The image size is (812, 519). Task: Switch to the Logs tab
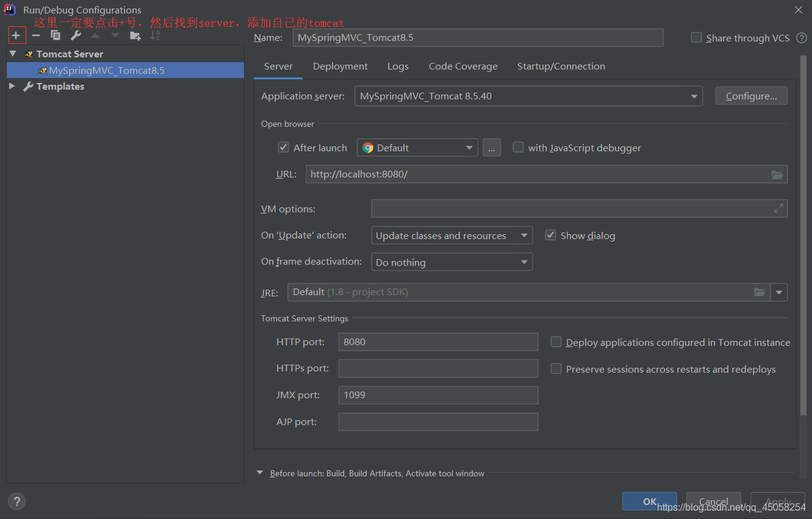pos(398,66)
